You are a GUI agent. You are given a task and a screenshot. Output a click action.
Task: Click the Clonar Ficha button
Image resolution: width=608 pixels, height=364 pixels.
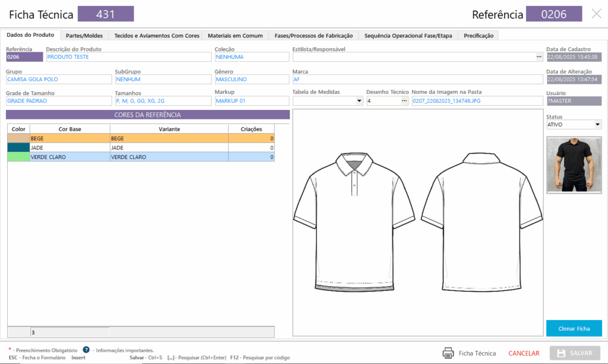pos(574,328)
